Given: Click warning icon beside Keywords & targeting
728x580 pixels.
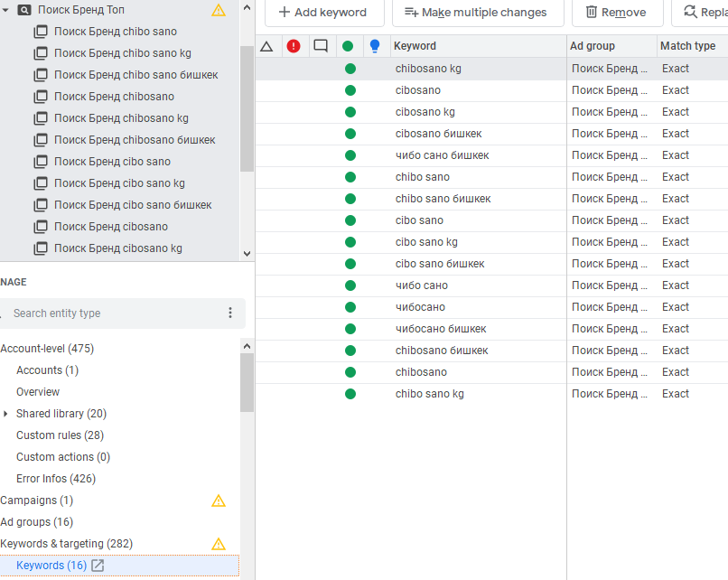Looking at the screenshot, I should 219,544.
